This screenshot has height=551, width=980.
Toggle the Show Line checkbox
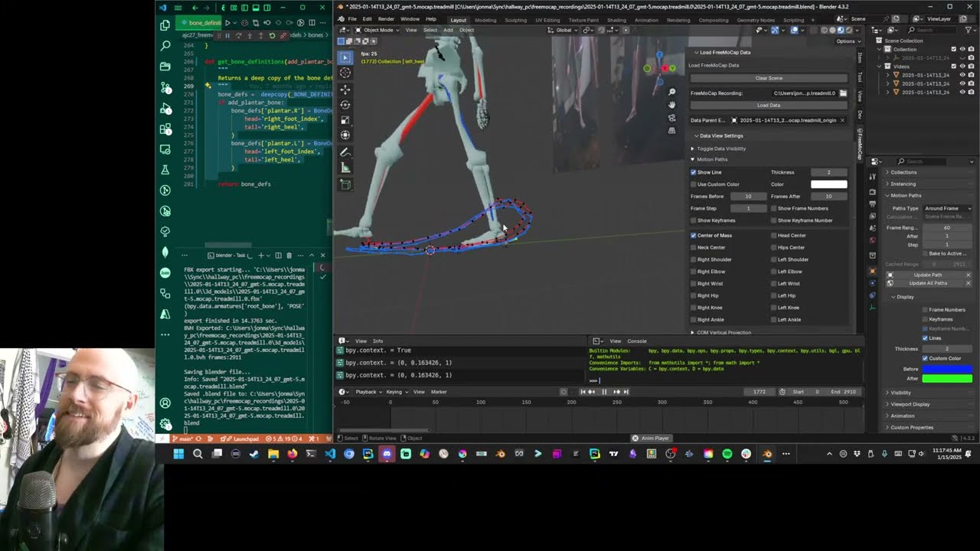tap(694, 172)
